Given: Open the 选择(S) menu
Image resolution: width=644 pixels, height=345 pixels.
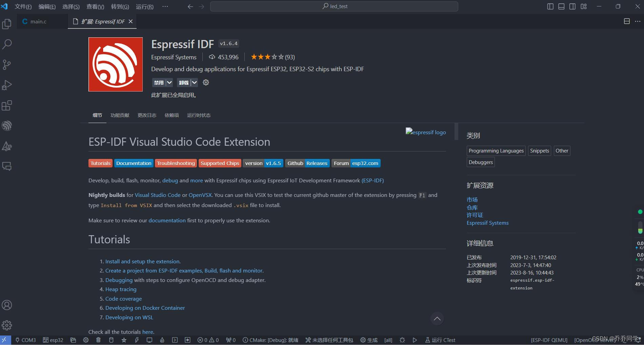Looking at the screenshot, I should tap(71, 6).
